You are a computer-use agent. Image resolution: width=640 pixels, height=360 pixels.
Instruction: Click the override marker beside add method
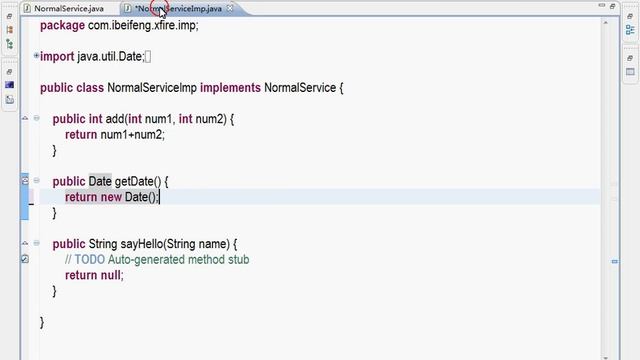click(x=25, y=118)
